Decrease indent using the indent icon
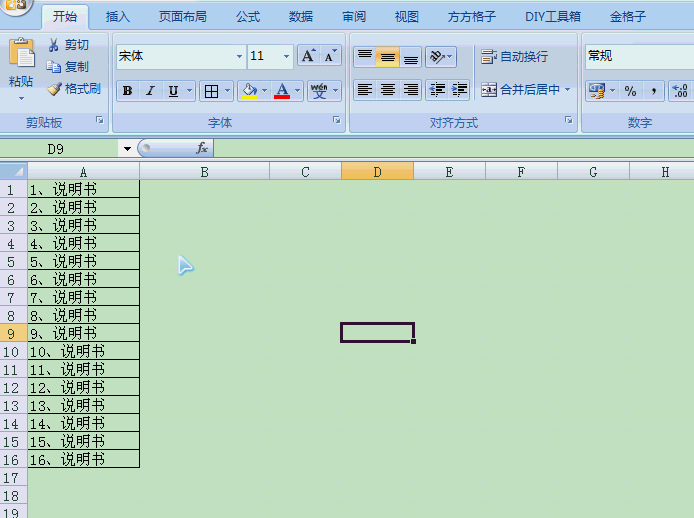This screenshot has height=518, width=694. pyautogui.click(x=437, y=90)
